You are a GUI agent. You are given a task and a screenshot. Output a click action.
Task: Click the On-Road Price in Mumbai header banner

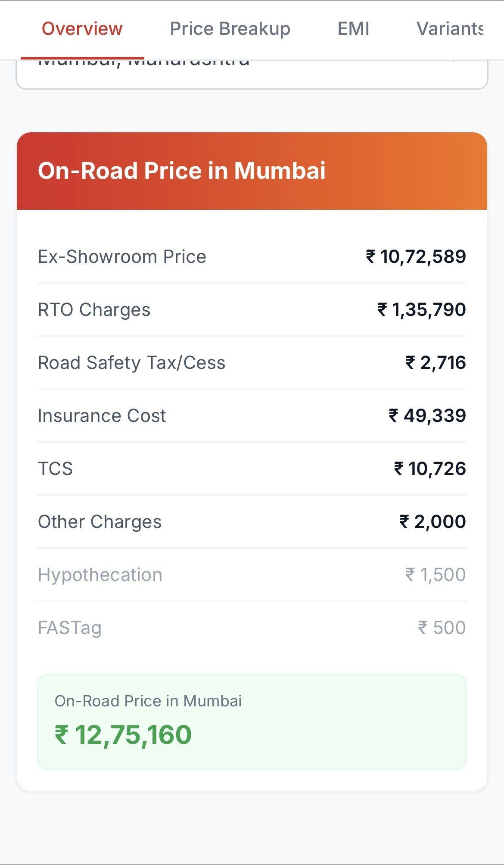pyautogui.click(x=252, y=171)
